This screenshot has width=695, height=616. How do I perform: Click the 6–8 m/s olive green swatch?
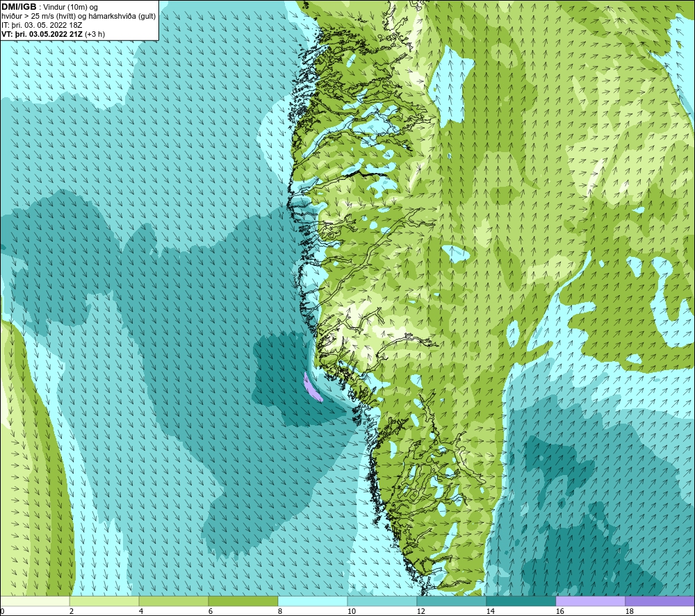pos(243,601)
